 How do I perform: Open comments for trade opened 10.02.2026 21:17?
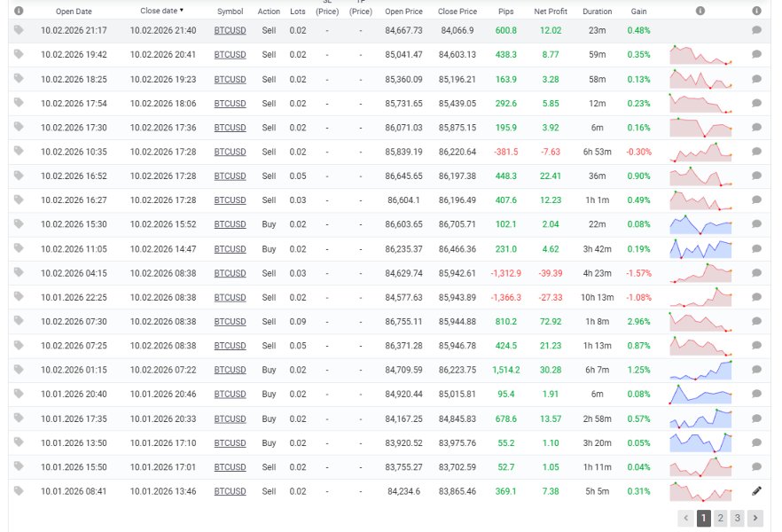[x=756, y=30]
